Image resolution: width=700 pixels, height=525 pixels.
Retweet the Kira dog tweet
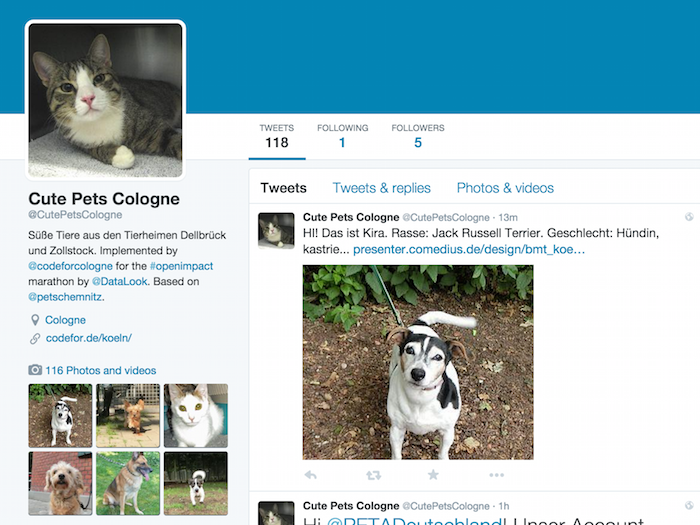point(374,475)
